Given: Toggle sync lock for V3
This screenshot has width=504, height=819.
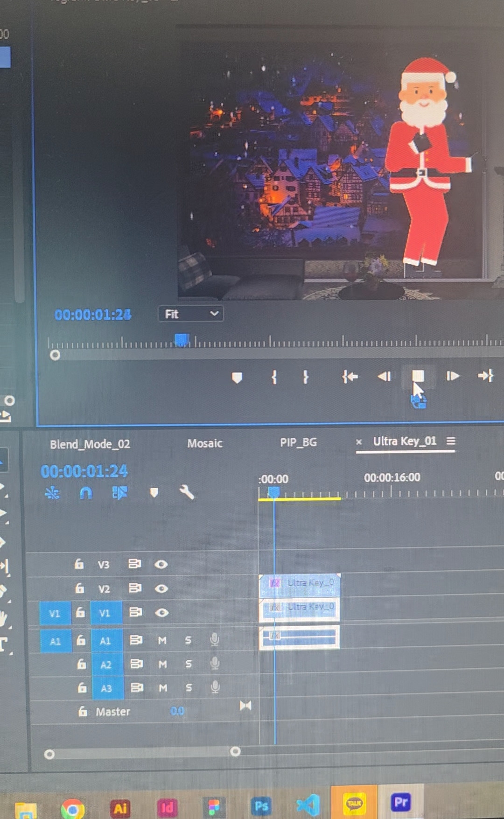Looking at the screenshot, I should pyautogui.click(x=135, y=564).
